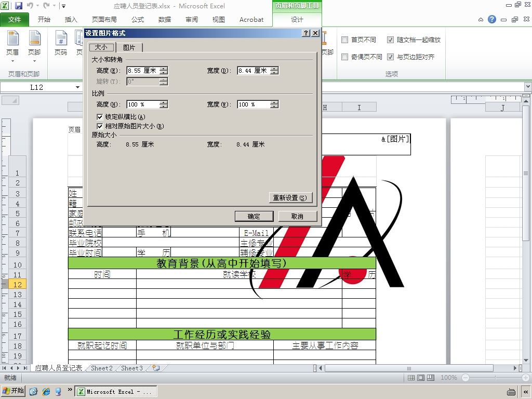Switch to the 页面布局 ribbon tab

tap(104, 20)
